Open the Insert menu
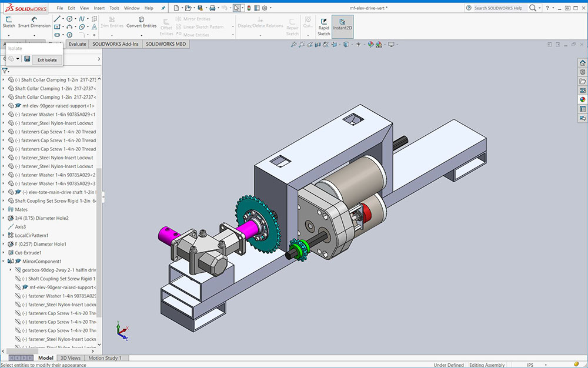Image resolution: width=588 pixels, height=368 pixels. click(99, 8)
